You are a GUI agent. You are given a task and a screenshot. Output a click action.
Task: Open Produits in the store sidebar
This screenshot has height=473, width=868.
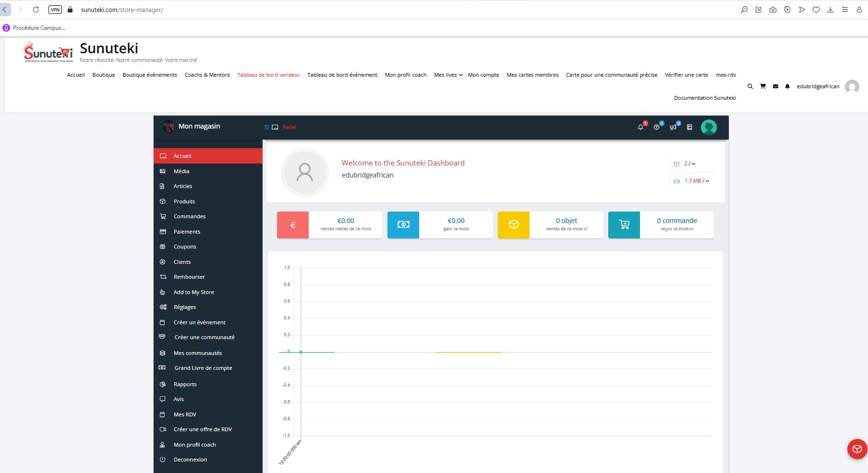coord(184,201)
